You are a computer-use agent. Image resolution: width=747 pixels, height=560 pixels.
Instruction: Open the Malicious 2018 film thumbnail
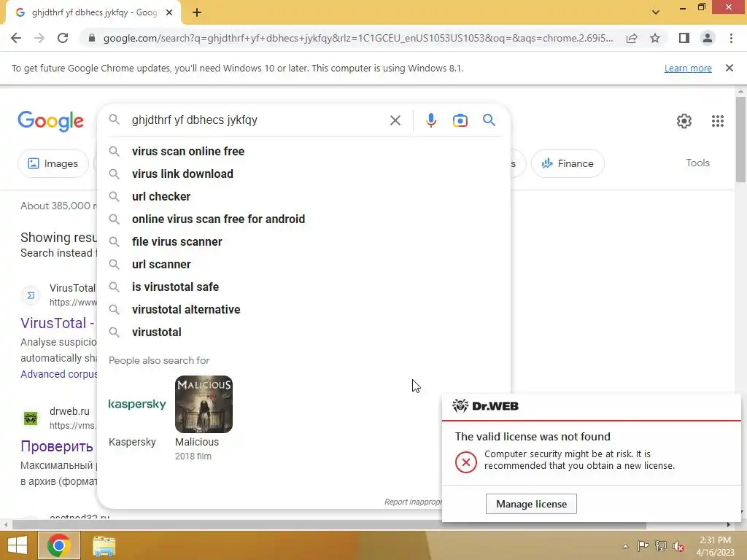click(204, 404)
